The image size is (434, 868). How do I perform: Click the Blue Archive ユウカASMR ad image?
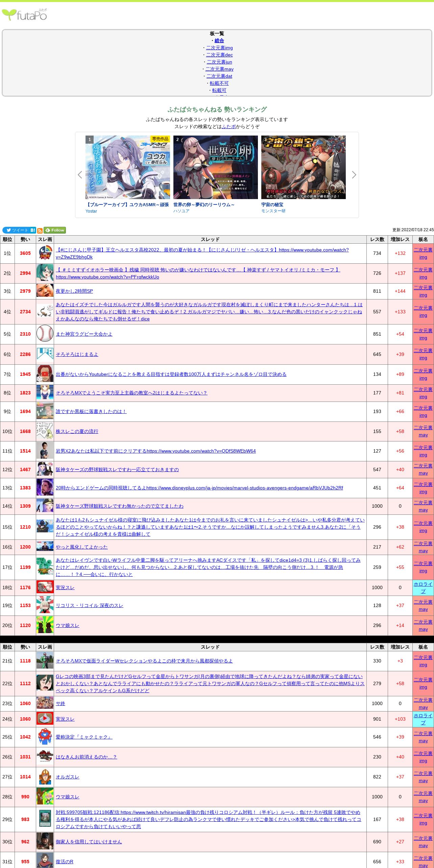click(x=127, y=167)
